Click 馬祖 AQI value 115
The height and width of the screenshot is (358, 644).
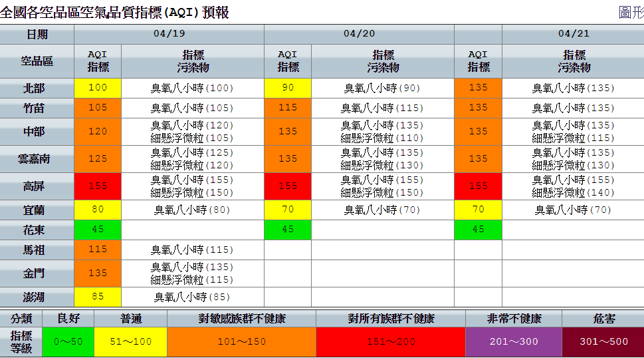click(98, 250)
